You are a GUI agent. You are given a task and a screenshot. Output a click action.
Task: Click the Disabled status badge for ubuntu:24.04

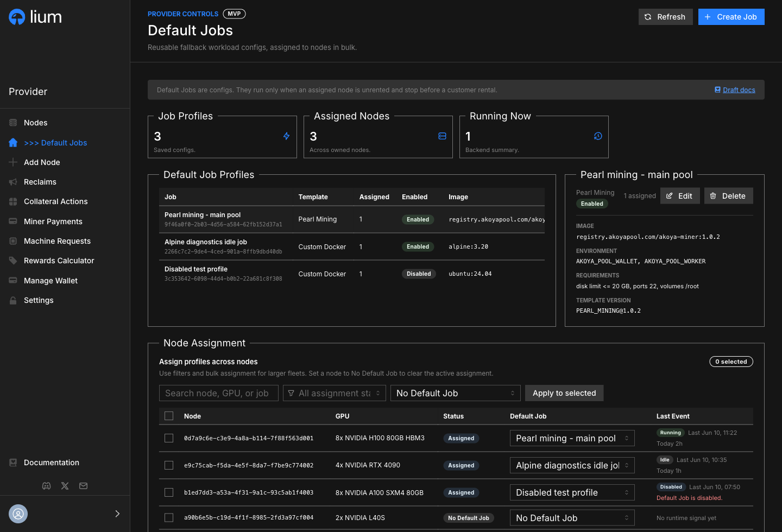click(419, 274)
